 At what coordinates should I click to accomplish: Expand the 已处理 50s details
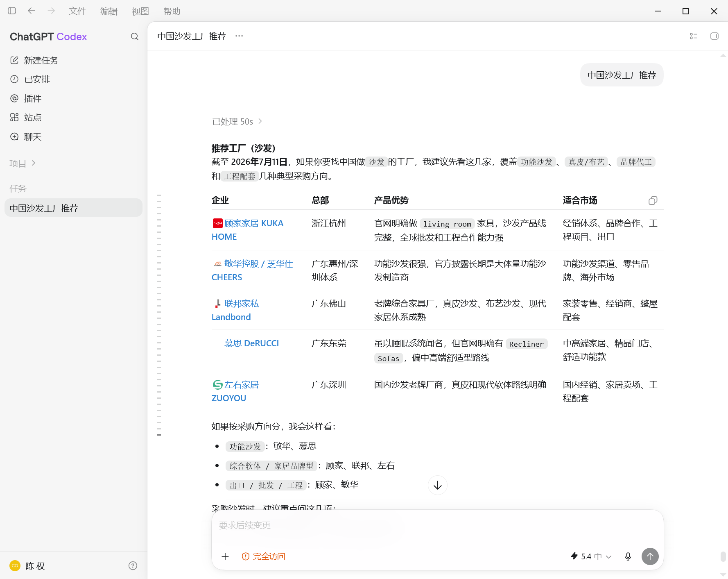coord(237,121)
